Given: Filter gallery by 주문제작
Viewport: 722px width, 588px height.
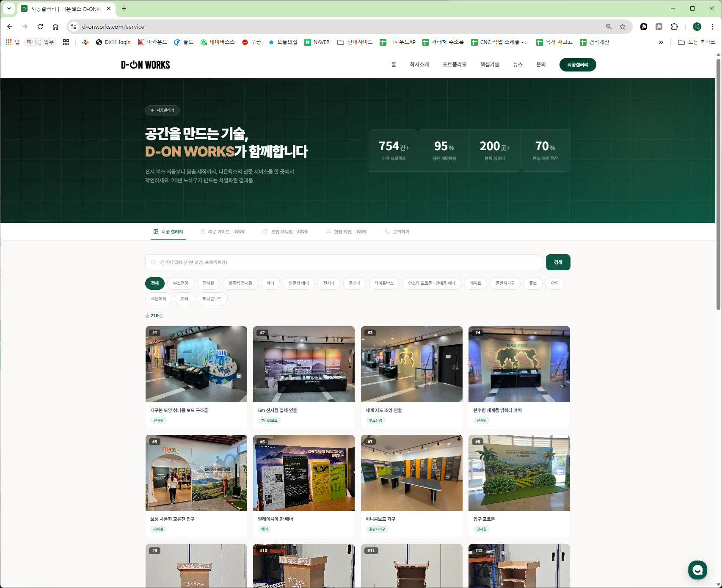Looking at the screenshot, I should [159, 299].
